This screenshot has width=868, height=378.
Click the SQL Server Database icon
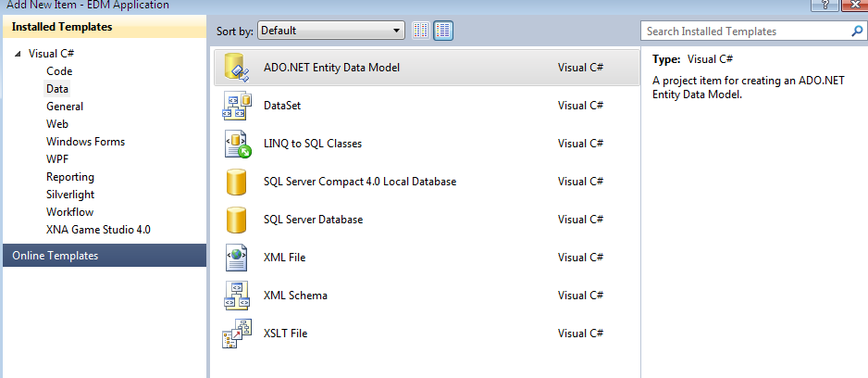coord(237,220)
